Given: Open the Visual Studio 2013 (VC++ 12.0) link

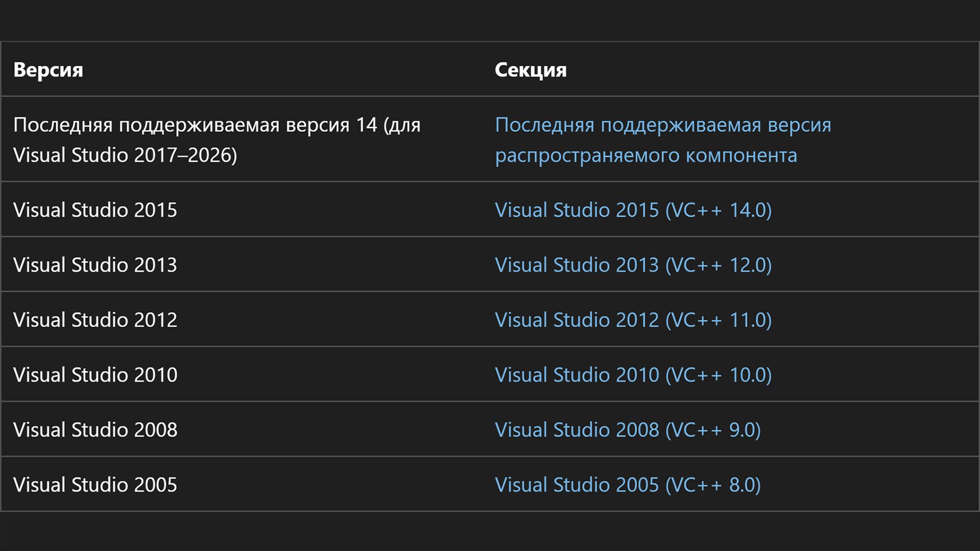Looking at the screenshot, I should (x=633, y=265).
